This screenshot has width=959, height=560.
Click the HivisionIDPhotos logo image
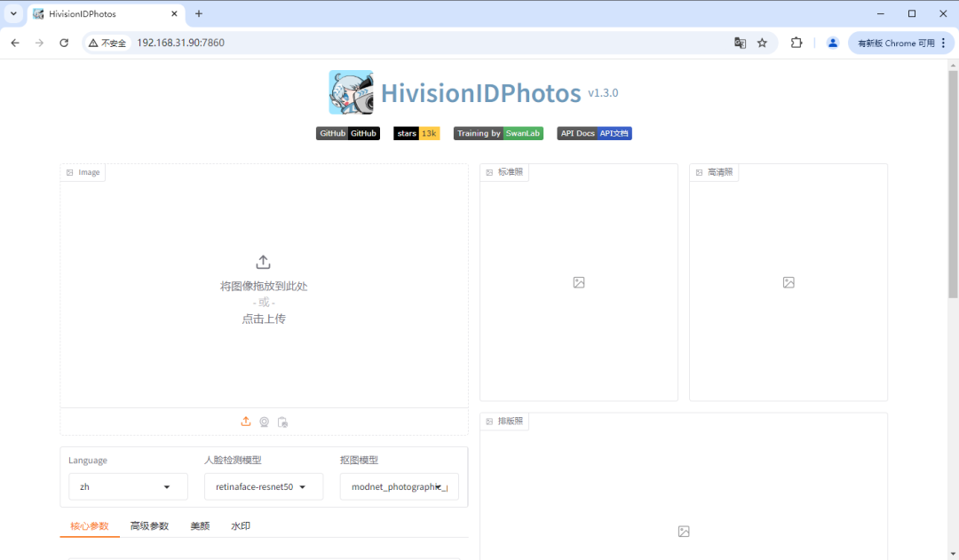(351, 92)
